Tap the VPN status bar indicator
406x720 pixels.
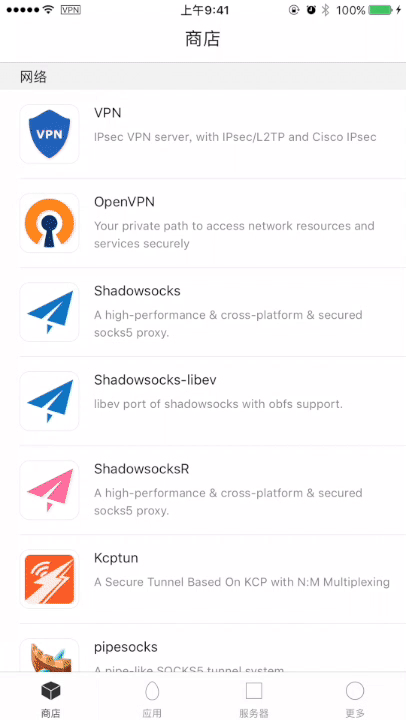pos(71,10)
